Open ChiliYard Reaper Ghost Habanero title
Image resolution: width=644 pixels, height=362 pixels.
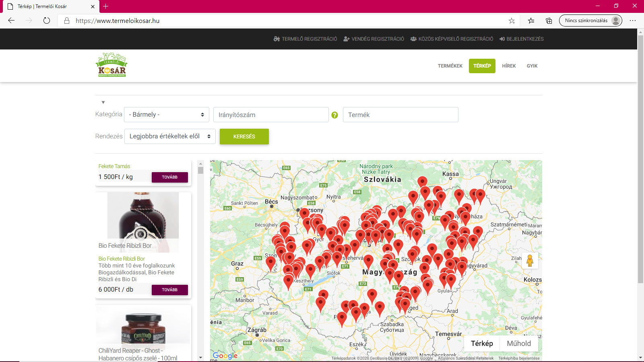pyautogui.click(x=138, y=354)
